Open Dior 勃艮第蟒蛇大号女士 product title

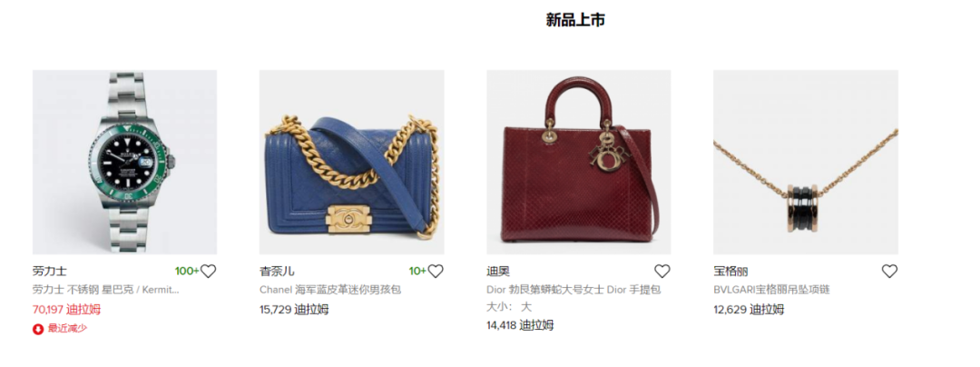(573, 290)
